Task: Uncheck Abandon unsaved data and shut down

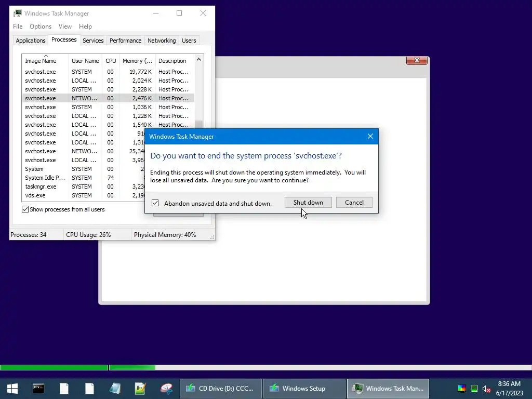Action: (155, 203)
